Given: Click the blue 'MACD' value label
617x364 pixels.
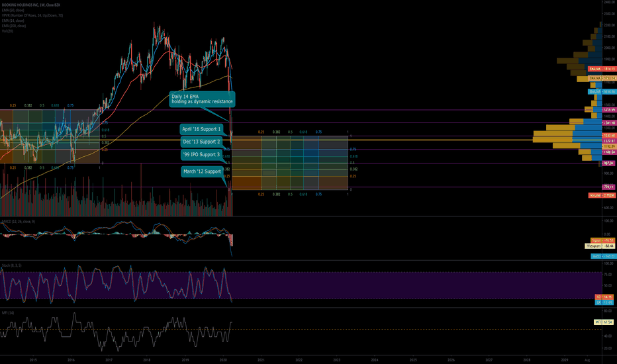Looking at the screenshot, I should (x=603, y=256).
